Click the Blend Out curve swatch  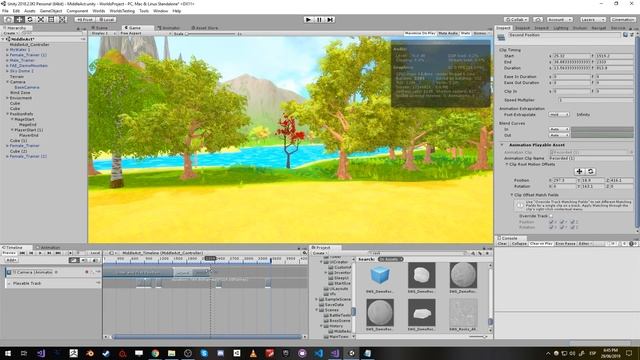tap(602, 135)
